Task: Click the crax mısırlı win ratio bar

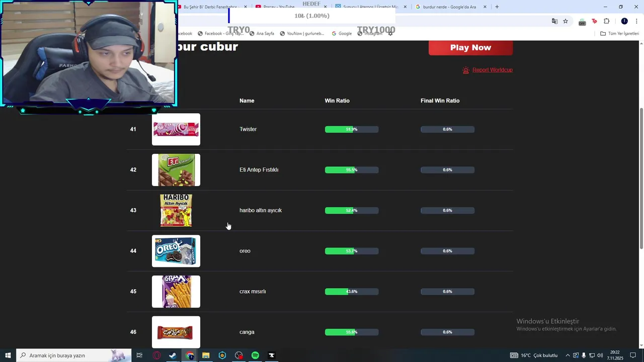Action: pyautogui.click(x=352, y=292)
